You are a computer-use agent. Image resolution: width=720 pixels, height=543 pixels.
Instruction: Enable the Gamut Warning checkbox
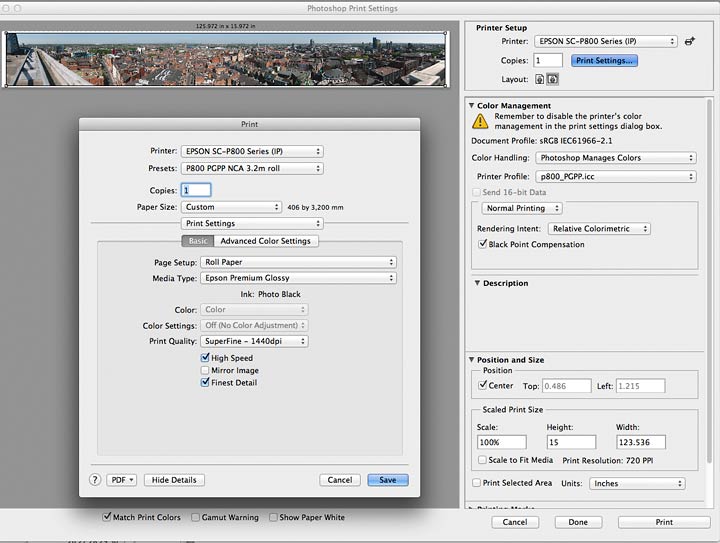[195, 517]
